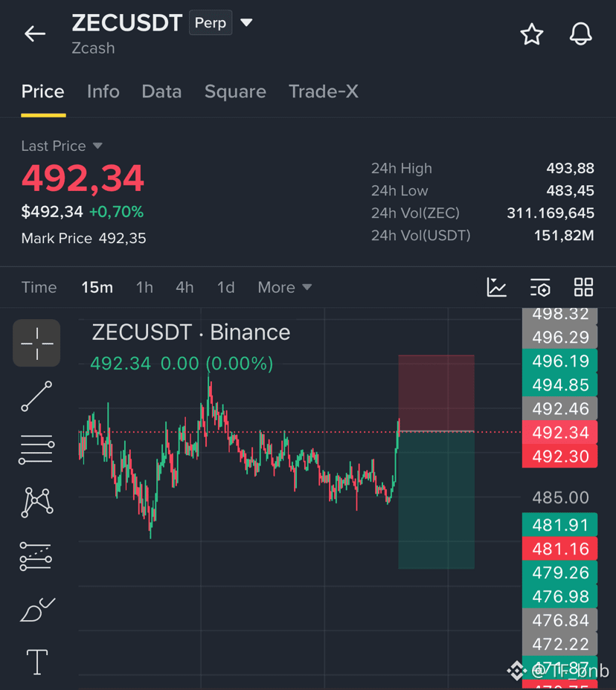Tap the Perp contract badge
The height and width of the screenshot is (690, 616).
coord(211,22)
